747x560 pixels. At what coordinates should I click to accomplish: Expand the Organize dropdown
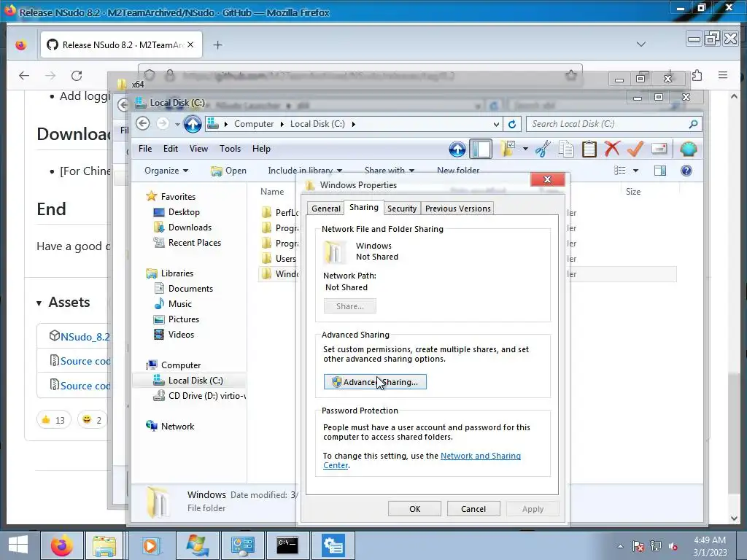(166, 171)
